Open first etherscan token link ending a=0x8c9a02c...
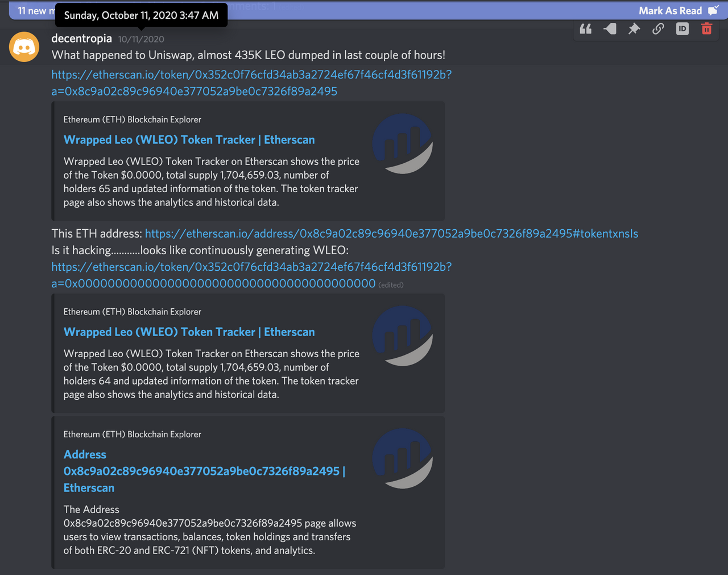 click(x=251, y=83)
